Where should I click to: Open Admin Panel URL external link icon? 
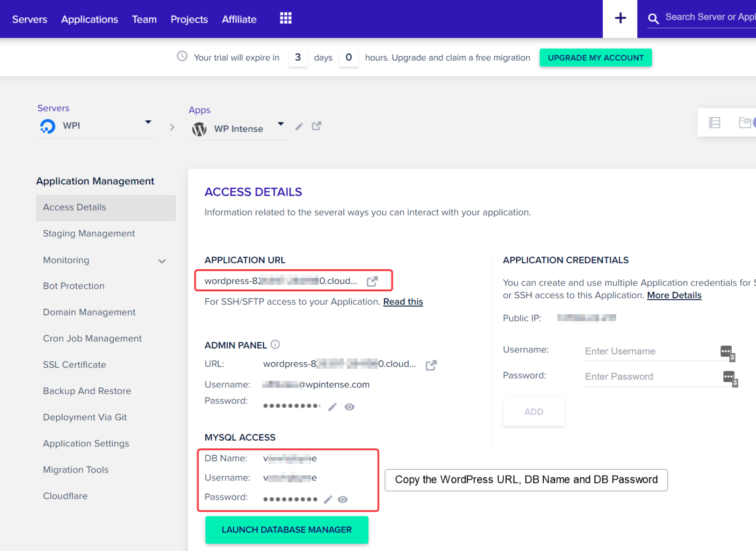click(431, 365)
